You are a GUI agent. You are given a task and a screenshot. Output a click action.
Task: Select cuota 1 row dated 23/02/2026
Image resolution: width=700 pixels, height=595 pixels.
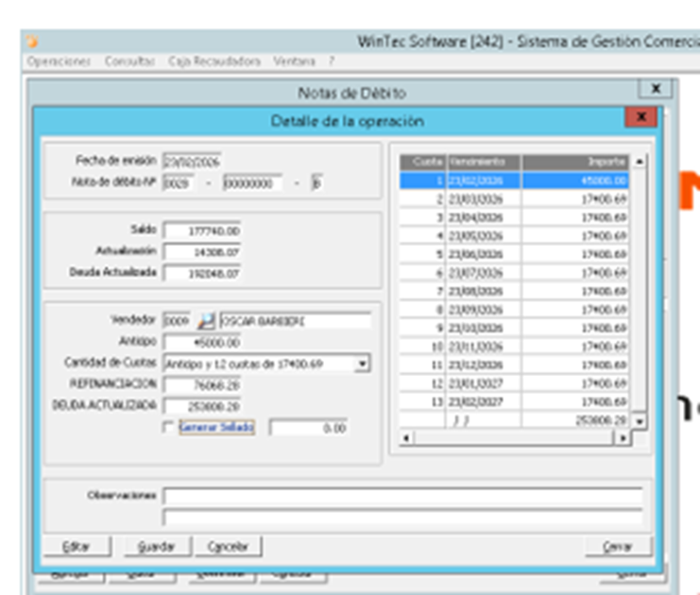514,180
